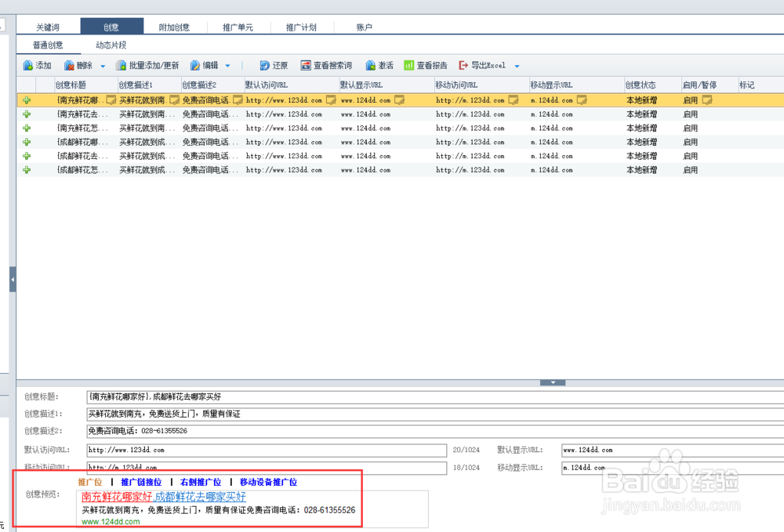Click edit icon in selected row 默认访问URL cell
This screenshot has height=532, width=784.
point(331,100)
